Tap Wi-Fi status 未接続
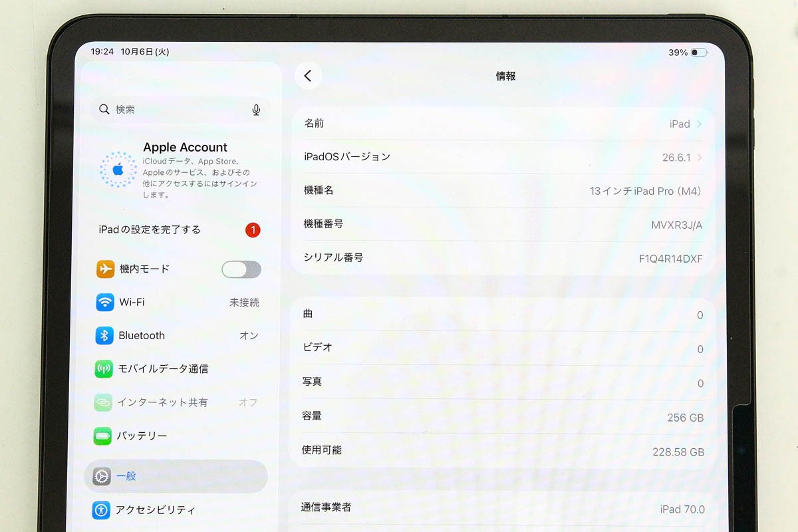 point(244,303)
